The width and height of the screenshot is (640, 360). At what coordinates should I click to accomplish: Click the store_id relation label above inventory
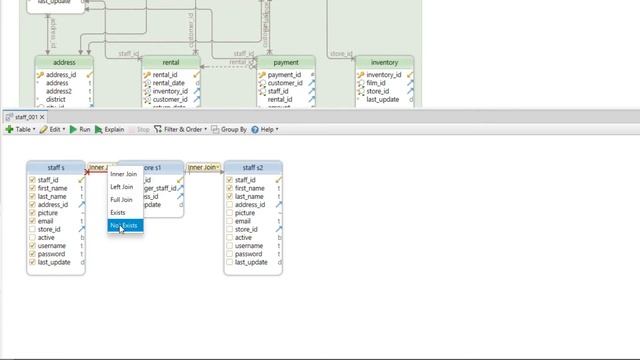[x=341, y=54]
